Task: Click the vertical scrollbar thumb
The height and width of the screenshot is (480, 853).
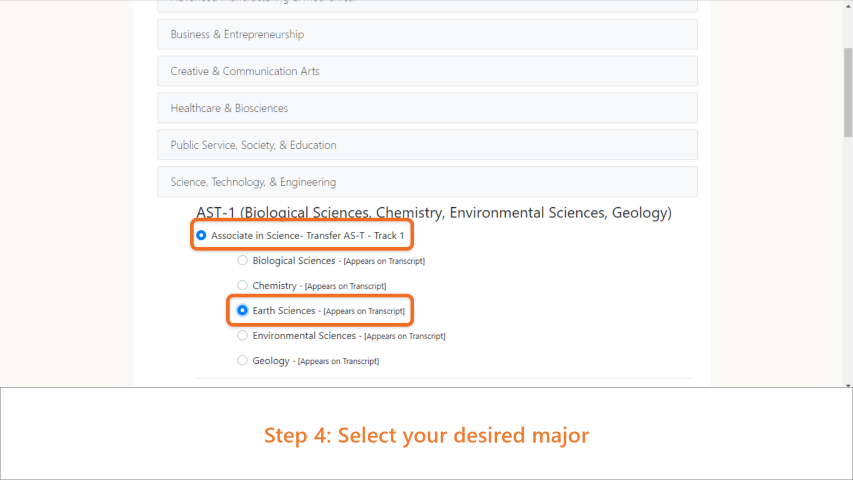Action: (848, 93)
